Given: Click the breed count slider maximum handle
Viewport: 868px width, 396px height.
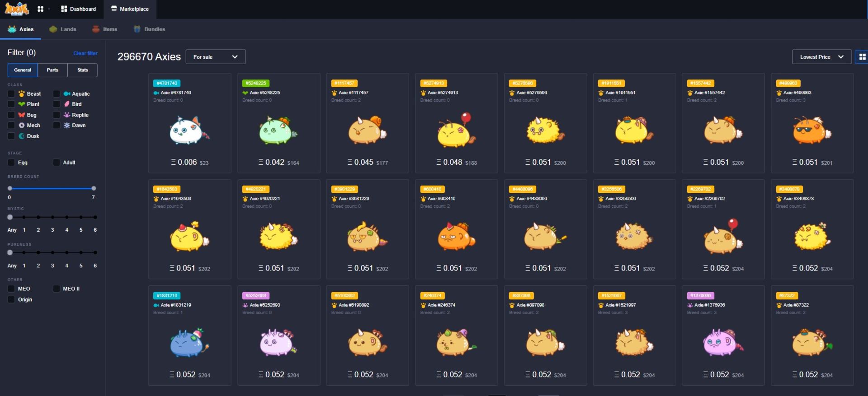Looking at the screenshot, I should (x=94, y=188).
